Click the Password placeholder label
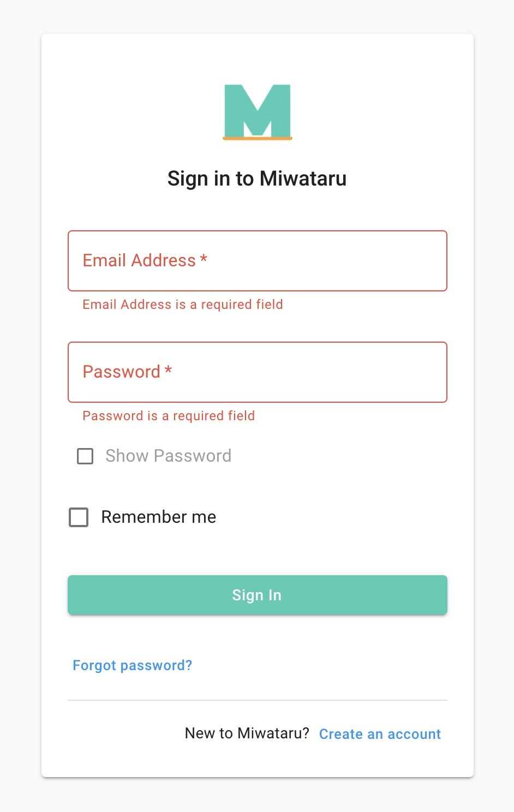This screenshot has width=514, height=812. pyautogui.click(x=127, y=372)
